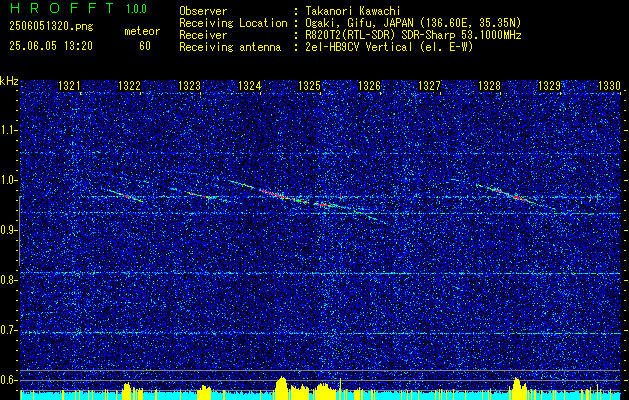
Task: Click the version number 1.0.0
Action: tap(136, 9)
